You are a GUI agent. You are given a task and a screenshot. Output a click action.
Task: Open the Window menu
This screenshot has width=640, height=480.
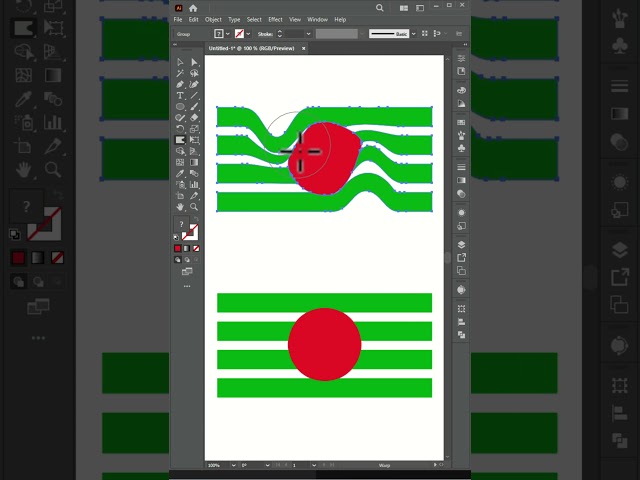pyautogui.click(x=317, y=20)
